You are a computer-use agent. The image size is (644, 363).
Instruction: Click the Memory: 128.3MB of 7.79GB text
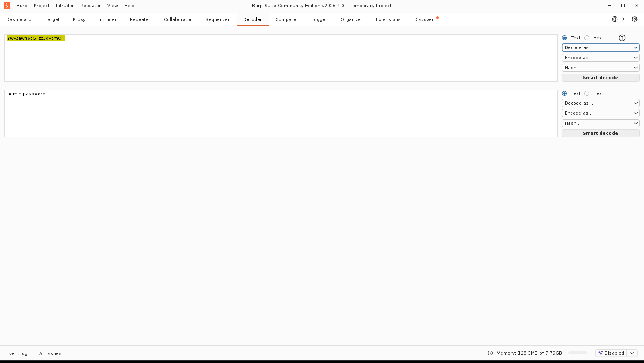click(x=529, y=353)
